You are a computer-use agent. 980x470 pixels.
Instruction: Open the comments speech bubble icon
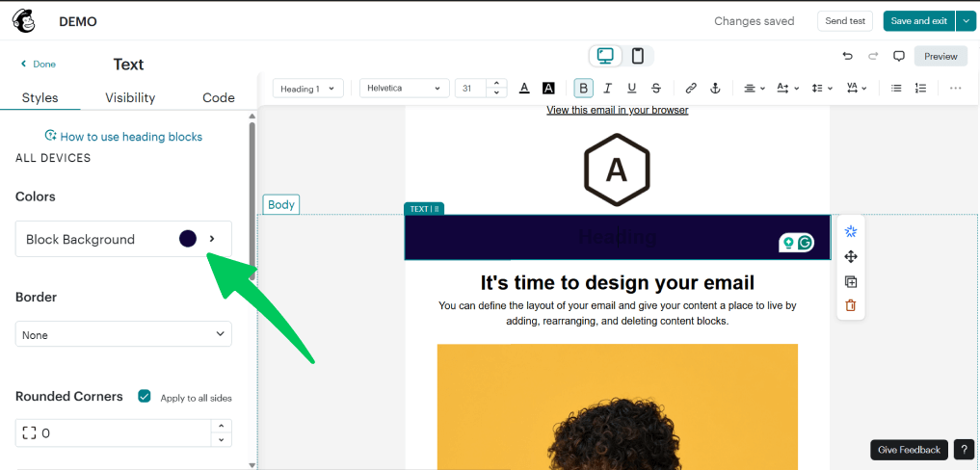click(898, 56)
